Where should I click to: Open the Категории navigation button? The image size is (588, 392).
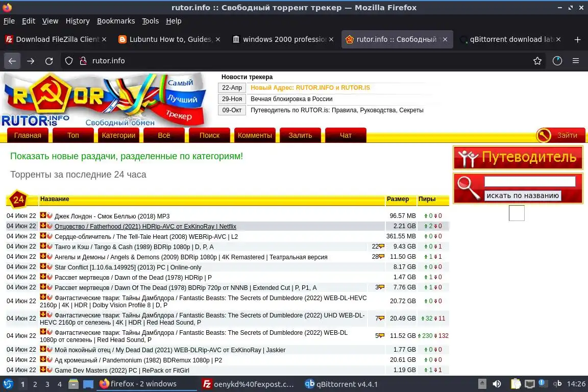[118, 135]
